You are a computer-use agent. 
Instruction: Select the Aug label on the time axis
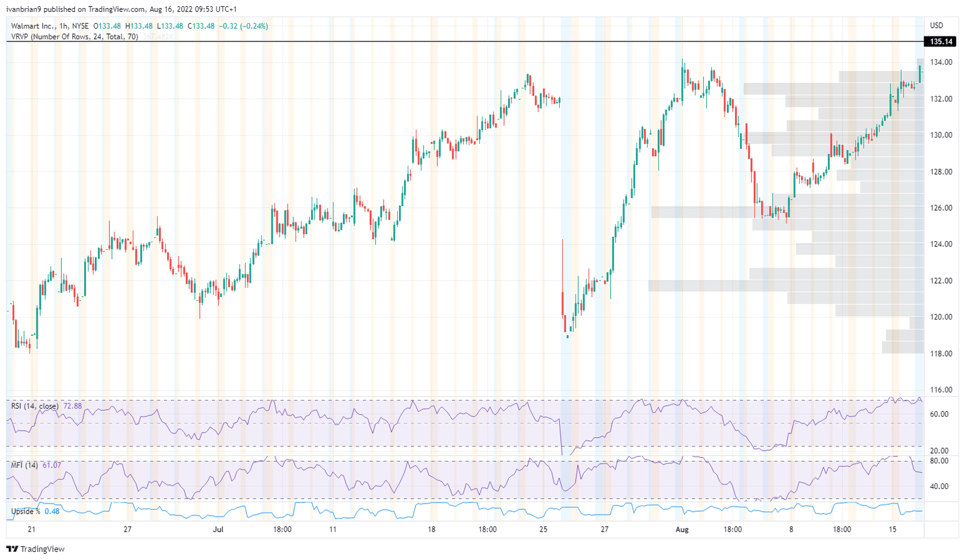coord(682,529)
